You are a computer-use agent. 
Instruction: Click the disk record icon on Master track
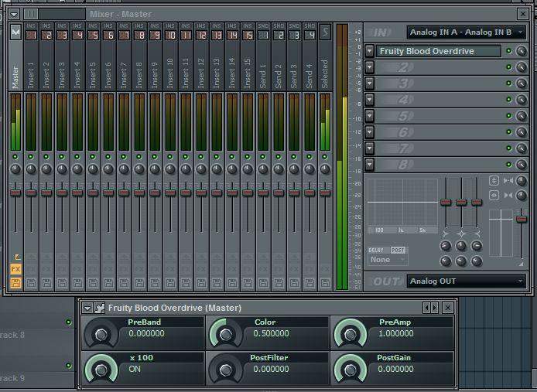click(15, 283)
